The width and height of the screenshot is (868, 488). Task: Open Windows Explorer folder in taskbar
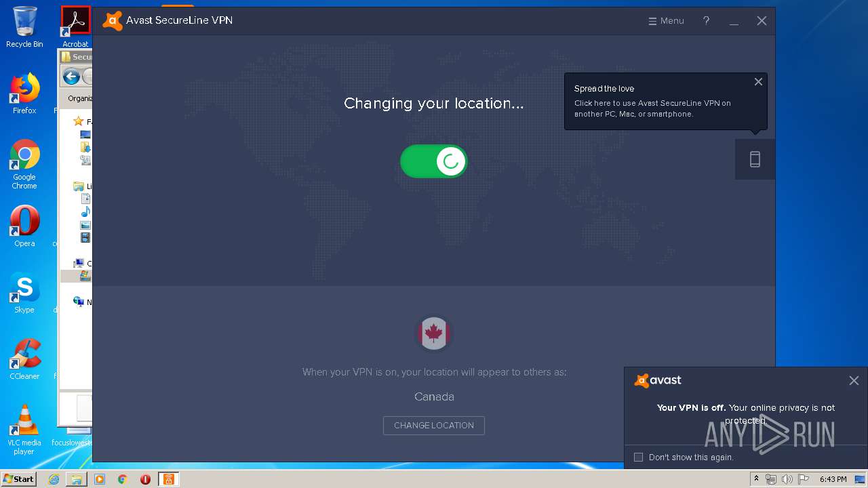click(77, 479)
